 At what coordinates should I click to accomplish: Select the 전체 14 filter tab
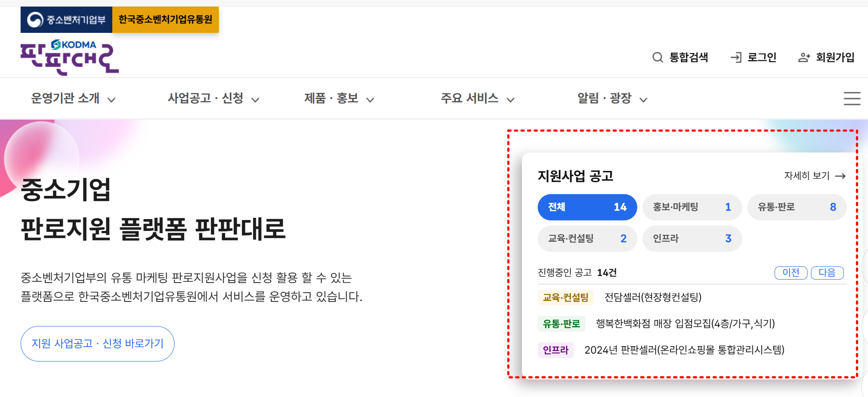pyautogui.click(x=587, y=207)
